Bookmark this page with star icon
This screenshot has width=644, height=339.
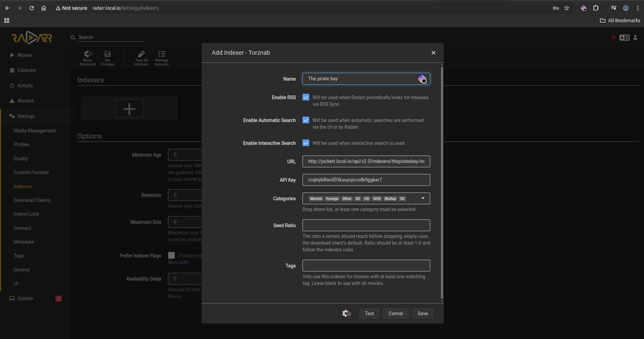pos(567,8)
